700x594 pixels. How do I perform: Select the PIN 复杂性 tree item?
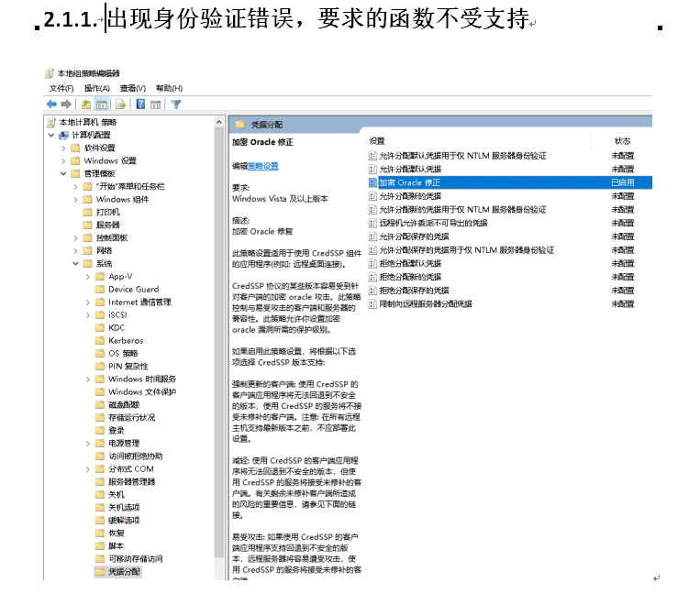pos(128,366)
